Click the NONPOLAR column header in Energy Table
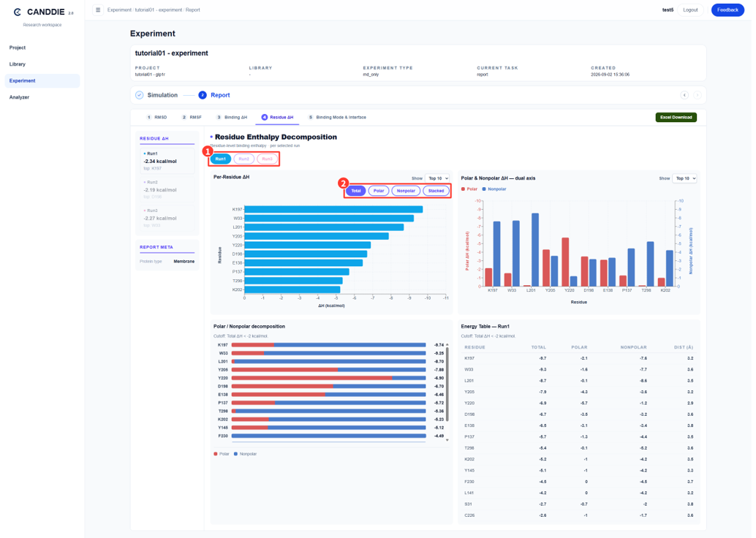 (x=634, y=347)
